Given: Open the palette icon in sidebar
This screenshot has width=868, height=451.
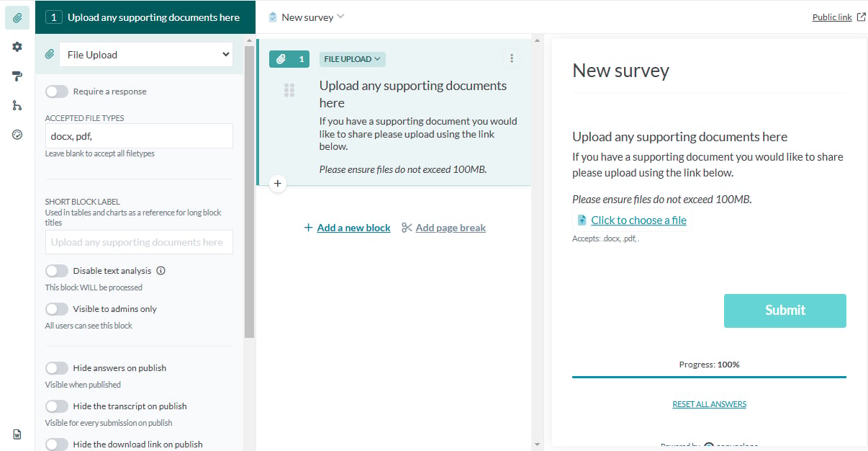Looking at the screenshot, I should tap(17, 135).
